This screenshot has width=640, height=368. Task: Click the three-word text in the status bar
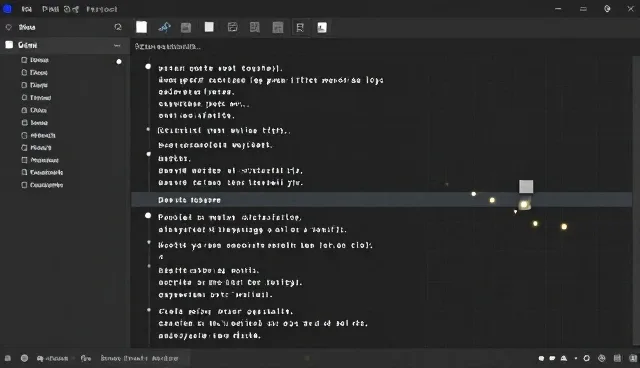point(139,359)
